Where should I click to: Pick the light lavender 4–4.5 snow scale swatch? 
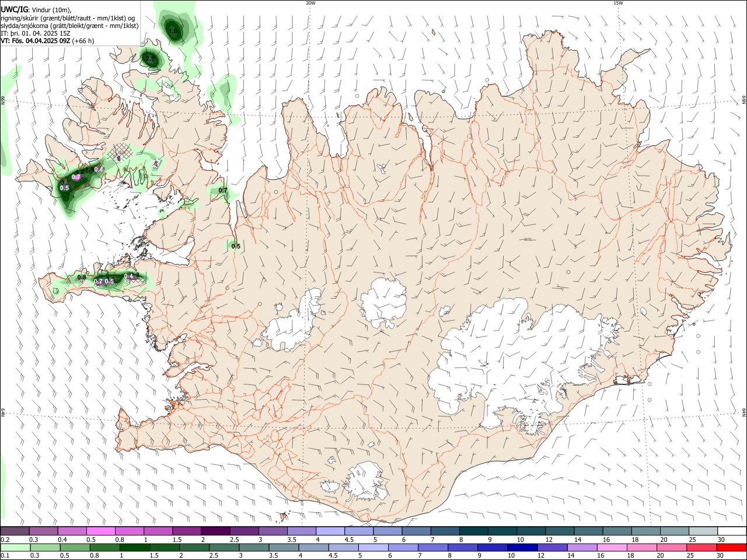(330, 531)
